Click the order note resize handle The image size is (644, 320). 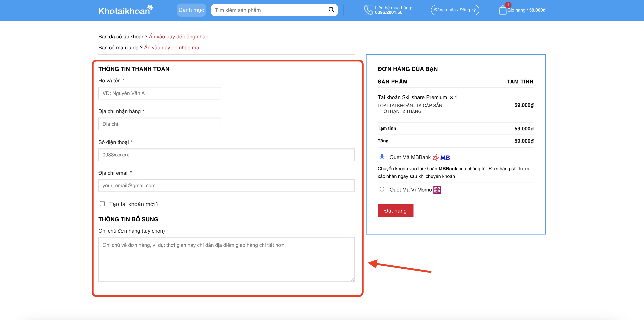pyautogui.click(x=352, y=280)
